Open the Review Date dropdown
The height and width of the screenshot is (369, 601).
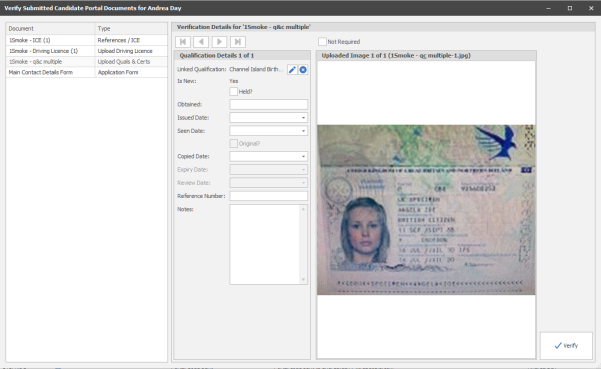pyautogui.click(x=303, y=183)
